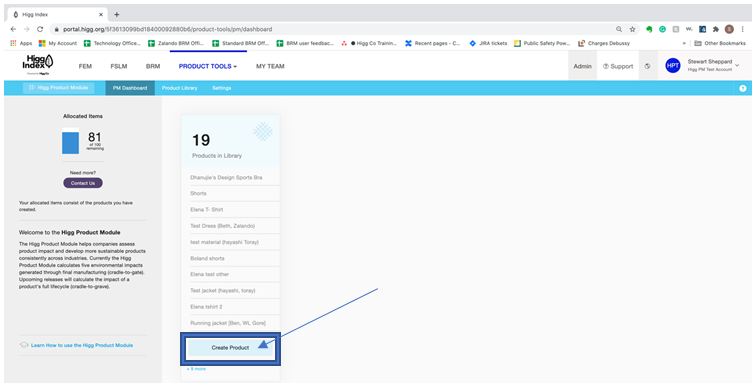Click the allocated items blue progress bar

point(70,141)
